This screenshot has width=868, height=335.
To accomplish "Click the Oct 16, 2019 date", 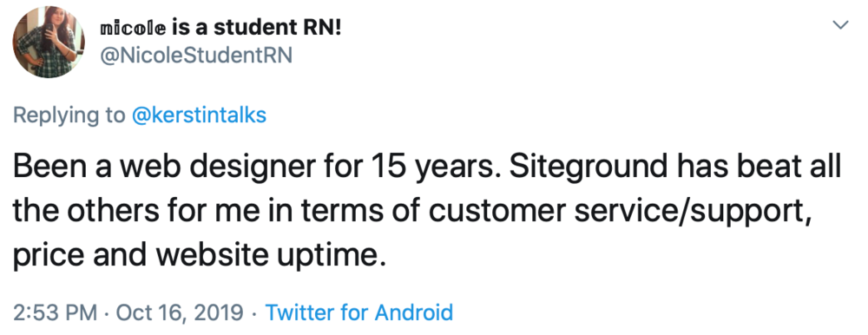I will coord(180,312).
